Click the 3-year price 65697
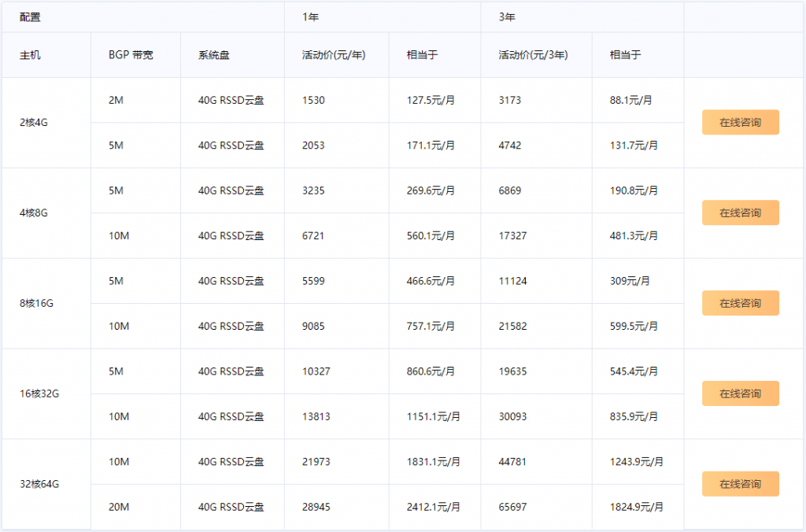806x532 pixels. click(512, 508)
